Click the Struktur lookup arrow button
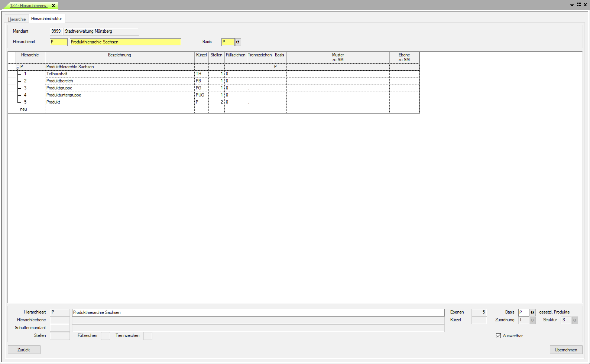The image size is (590, 364). pyautogui.click(x=574, y=320)
